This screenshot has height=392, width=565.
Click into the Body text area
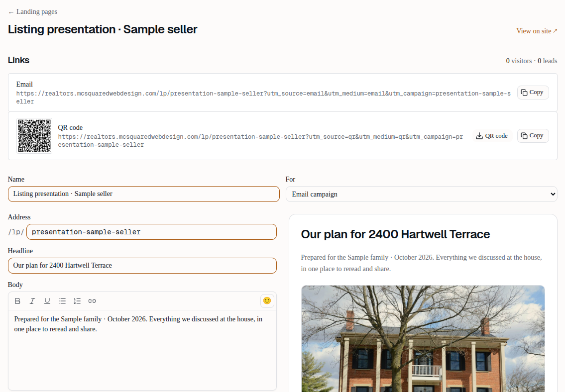click(142, 350)
